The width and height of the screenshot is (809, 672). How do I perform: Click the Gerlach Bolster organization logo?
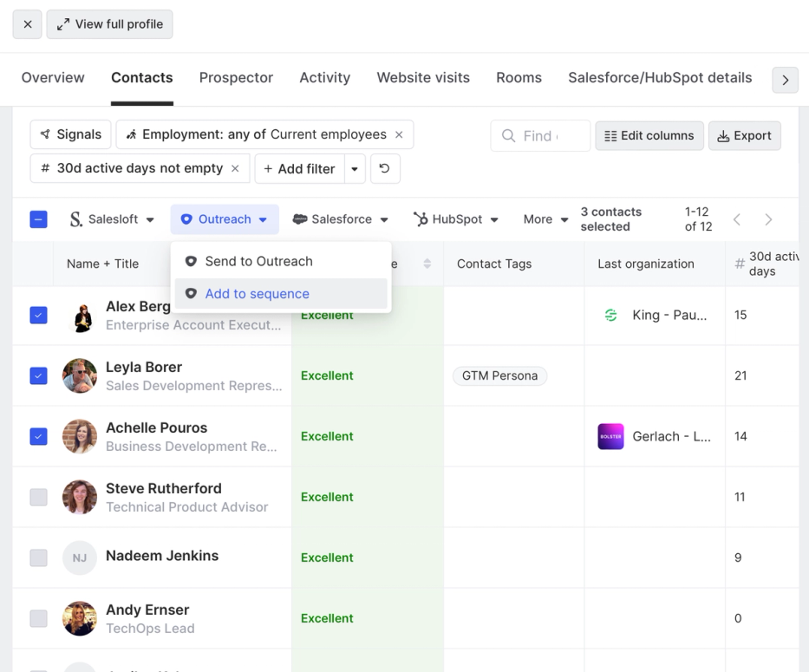click(611, 437)
